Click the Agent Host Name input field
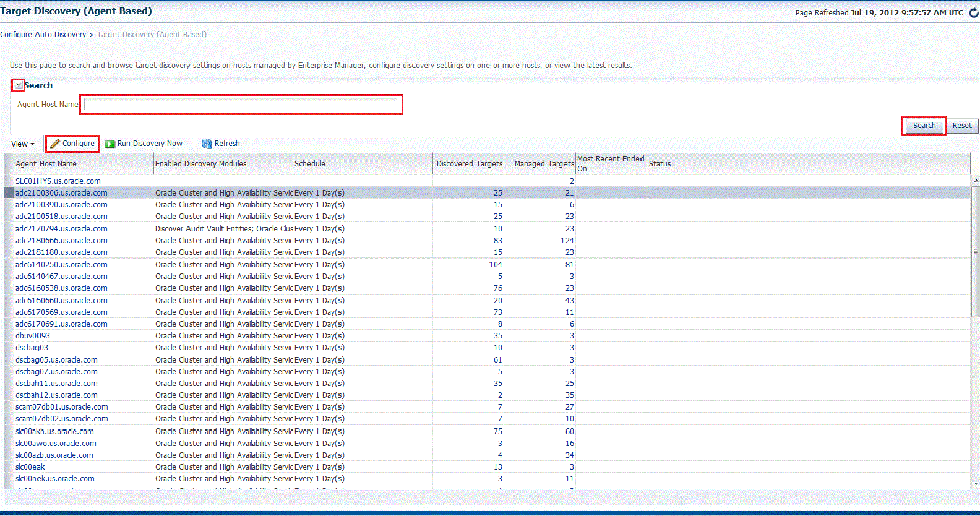This screenshot has width=980, height=516. pos(241,104)
